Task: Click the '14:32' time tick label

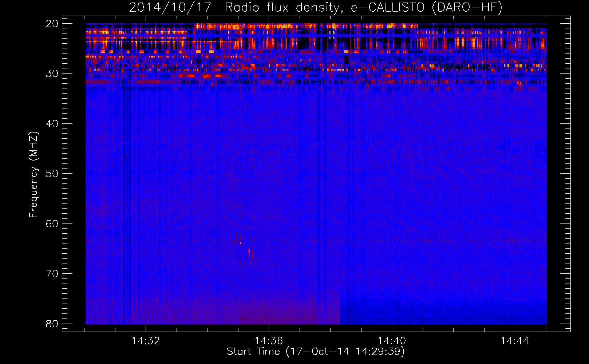Action: pyautogui.click(x=146, y=341)
